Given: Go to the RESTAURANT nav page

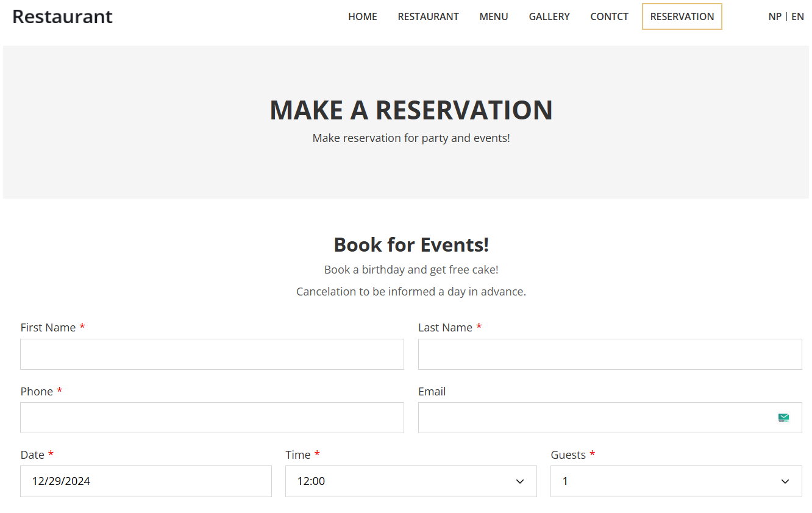Looking at the screenshot, I should (428, 16).
